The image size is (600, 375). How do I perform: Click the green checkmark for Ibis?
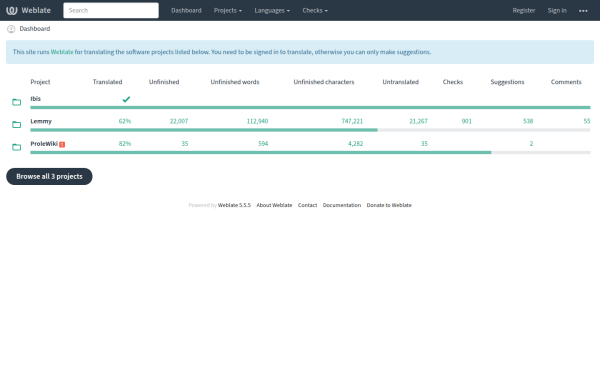[126, 99]
